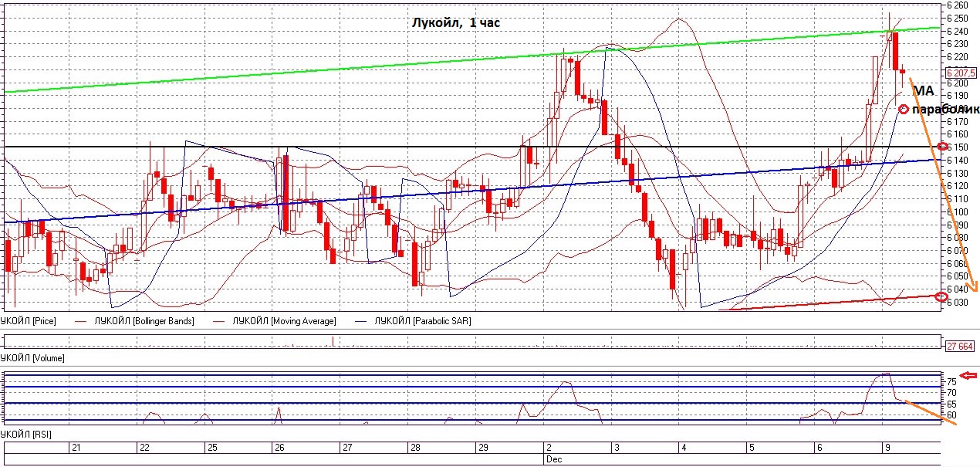Click price axis label 6 130
Image resolution: width=980 pixels, height=467 pixels.
958,173
